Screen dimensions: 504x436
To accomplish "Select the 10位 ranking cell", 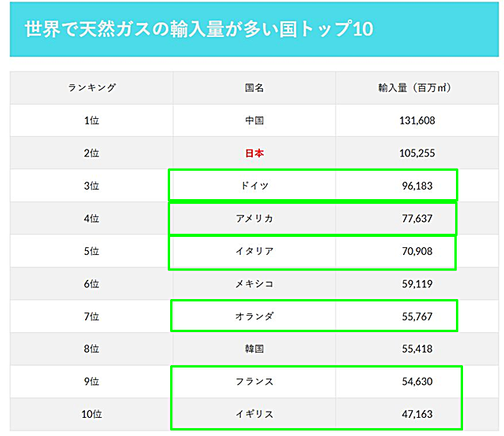I will 91,413.
